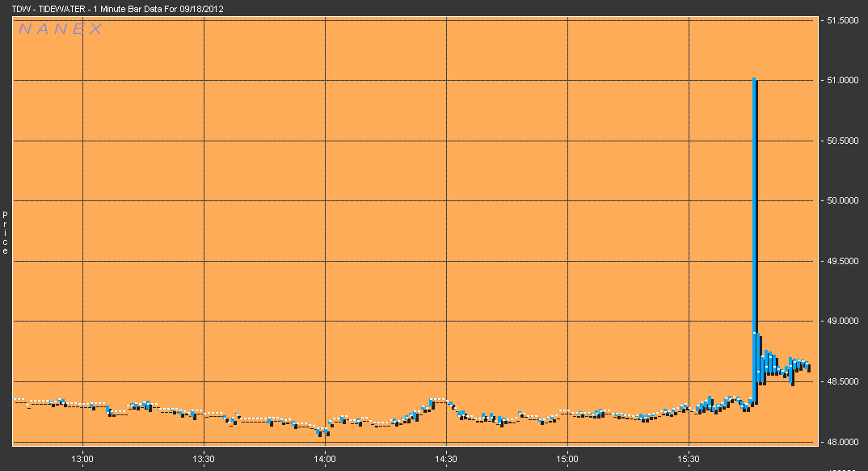The width and height of the screenshot is (868, 471).
Task: Click the 14:00 time axis label
Action: click(x=325, y=459)
